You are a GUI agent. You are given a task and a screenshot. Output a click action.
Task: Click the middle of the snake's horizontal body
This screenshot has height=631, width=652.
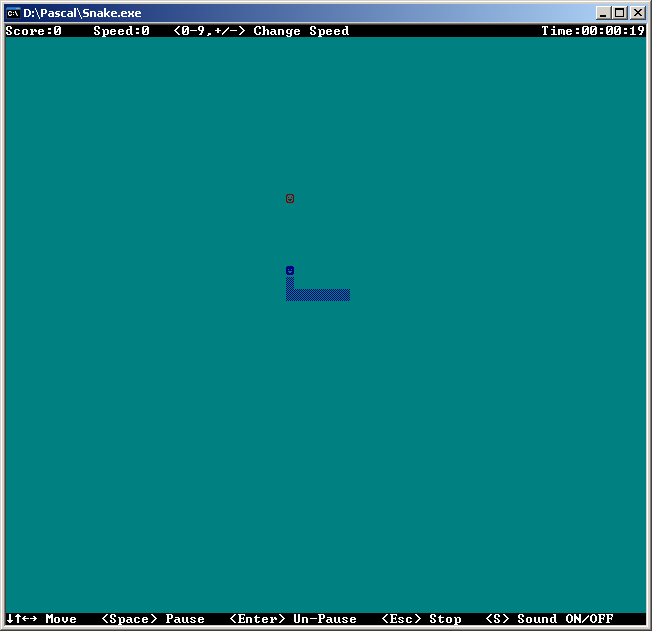click(320, 295)
